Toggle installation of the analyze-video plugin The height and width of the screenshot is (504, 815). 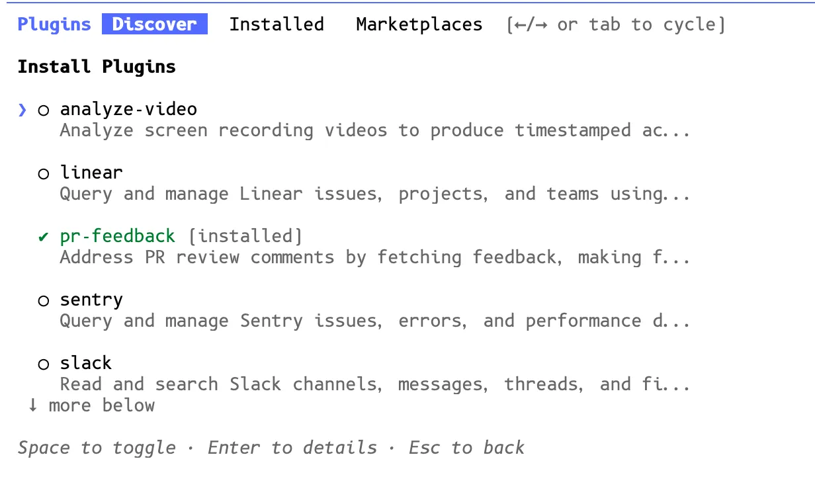tap(128, 109)
